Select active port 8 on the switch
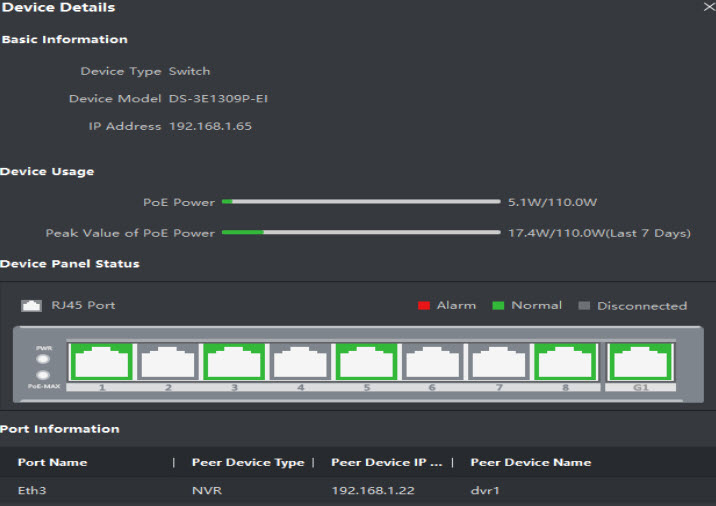 567,361
